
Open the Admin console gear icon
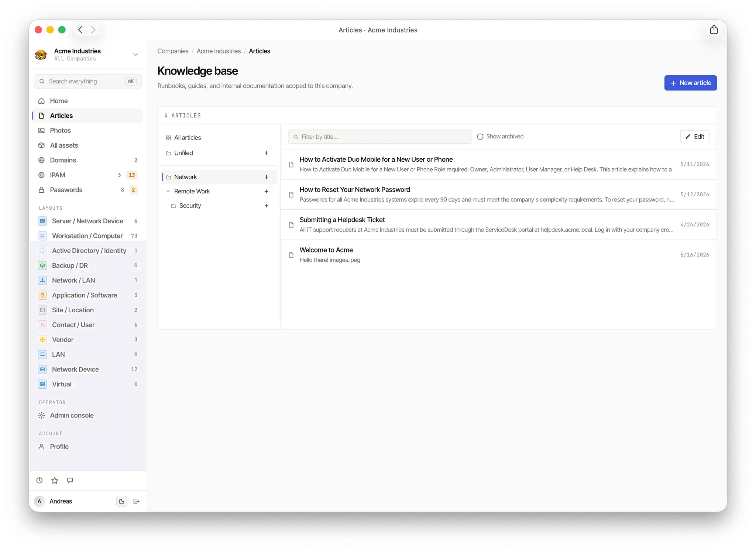[41, 415]
